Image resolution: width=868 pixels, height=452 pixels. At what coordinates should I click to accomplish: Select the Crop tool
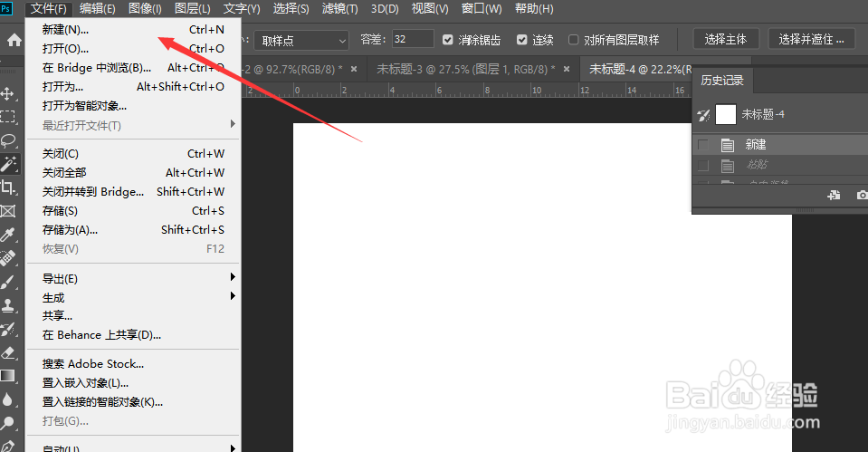8,188
